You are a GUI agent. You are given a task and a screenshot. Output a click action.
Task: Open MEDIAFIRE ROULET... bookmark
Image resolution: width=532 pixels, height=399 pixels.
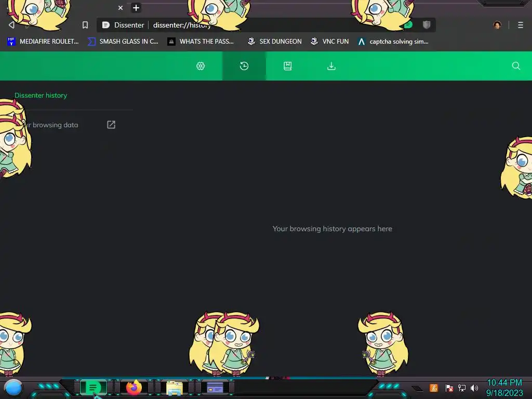coord(43,42)
